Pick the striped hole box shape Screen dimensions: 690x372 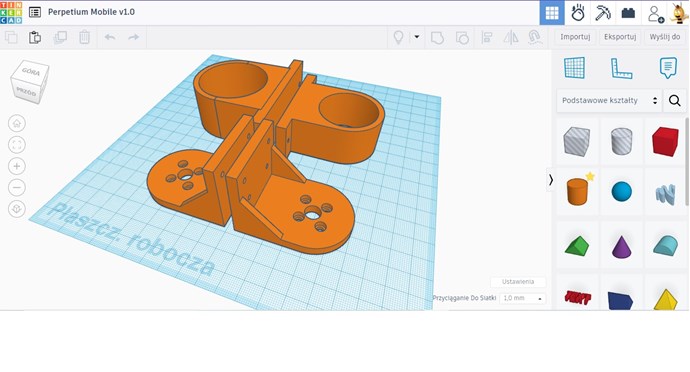click(x=576, y=141)
